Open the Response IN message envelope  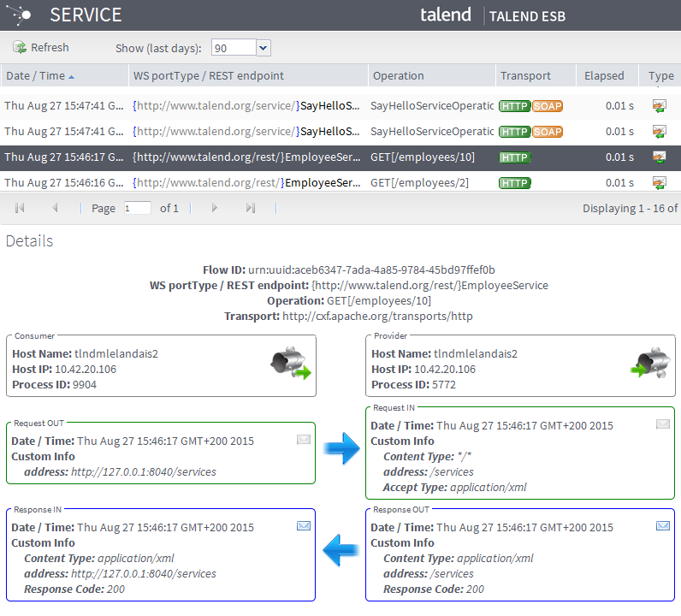304,526
